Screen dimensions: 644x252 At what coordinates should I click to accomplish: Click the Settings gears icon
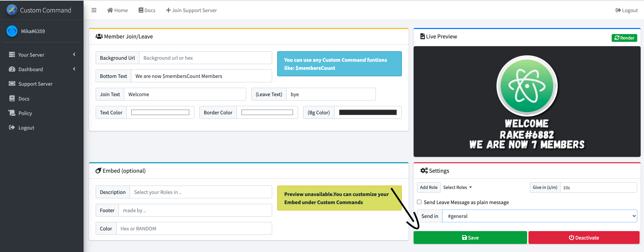point(424,170)
